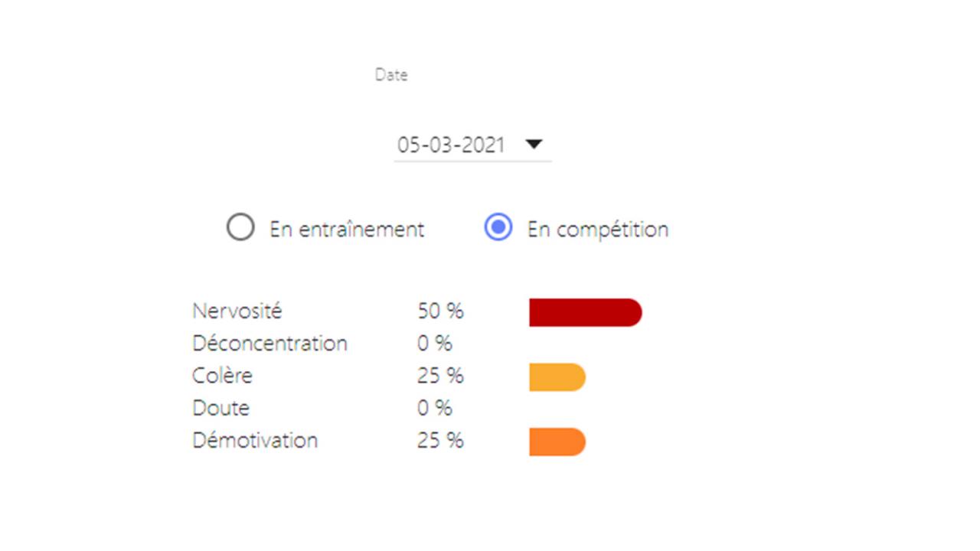Screen dimensions: 980x551
Task: Select the En entraînement radio button
Action: pyautogui.click(x=240, y=228)
